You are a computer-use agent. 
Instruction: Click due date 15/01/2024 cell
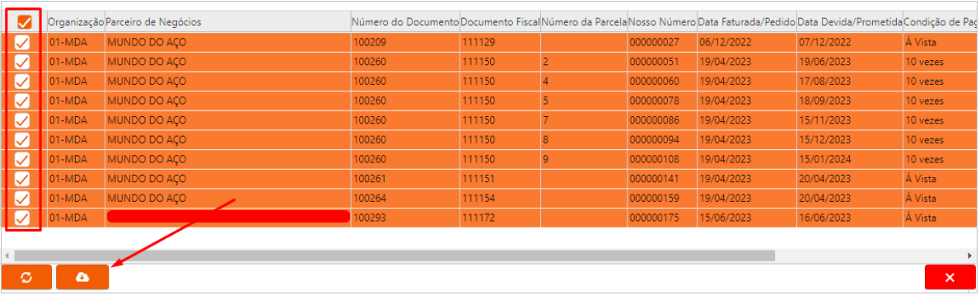pyautogui.click(x=849, y=159)
